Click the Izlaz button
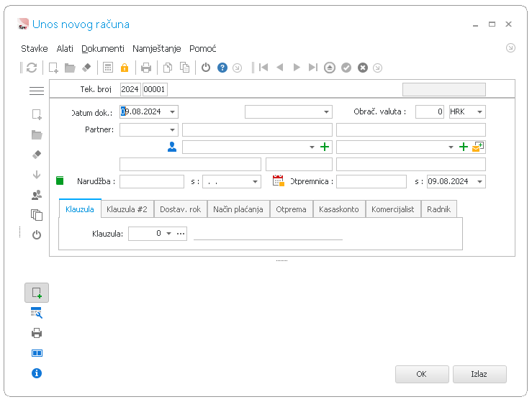The width and height of the screenshot is (532, 402). coord(479,374)
